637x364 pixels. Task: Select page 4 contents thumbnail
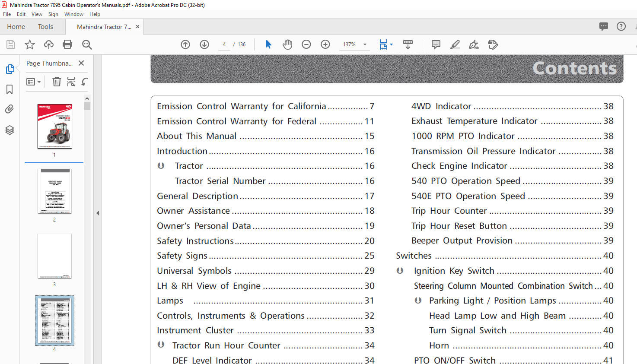tap(54, 320)
